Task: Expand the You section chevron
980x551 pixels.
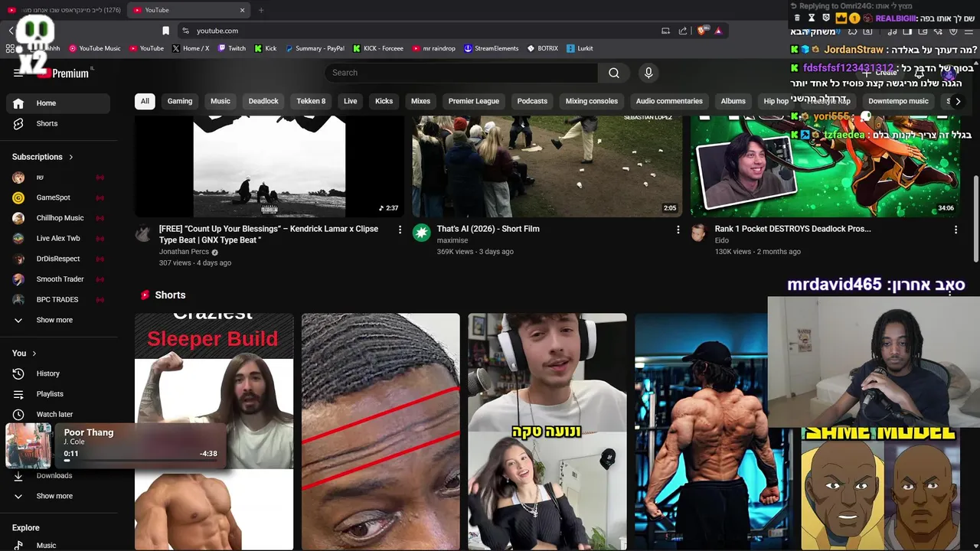Action: (x=34, y=353)
